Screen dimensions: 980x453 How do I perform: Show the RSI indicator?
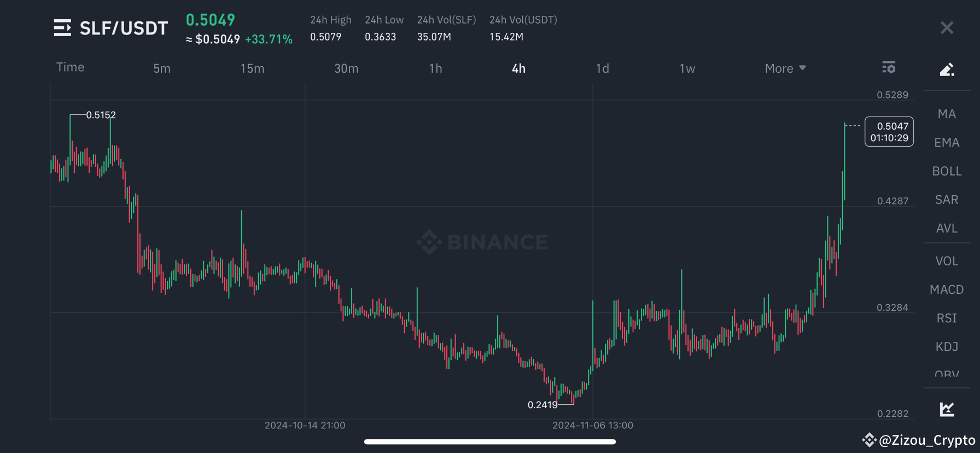[x=947, y=318]
